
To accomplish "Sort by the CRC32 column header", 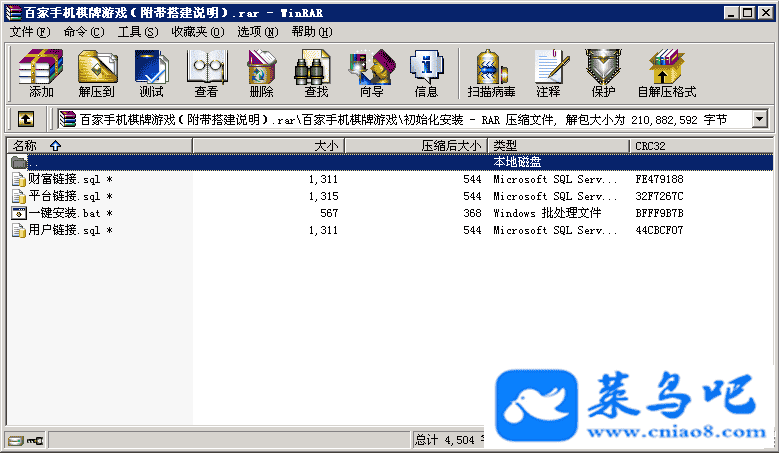I will click(701, 146).
